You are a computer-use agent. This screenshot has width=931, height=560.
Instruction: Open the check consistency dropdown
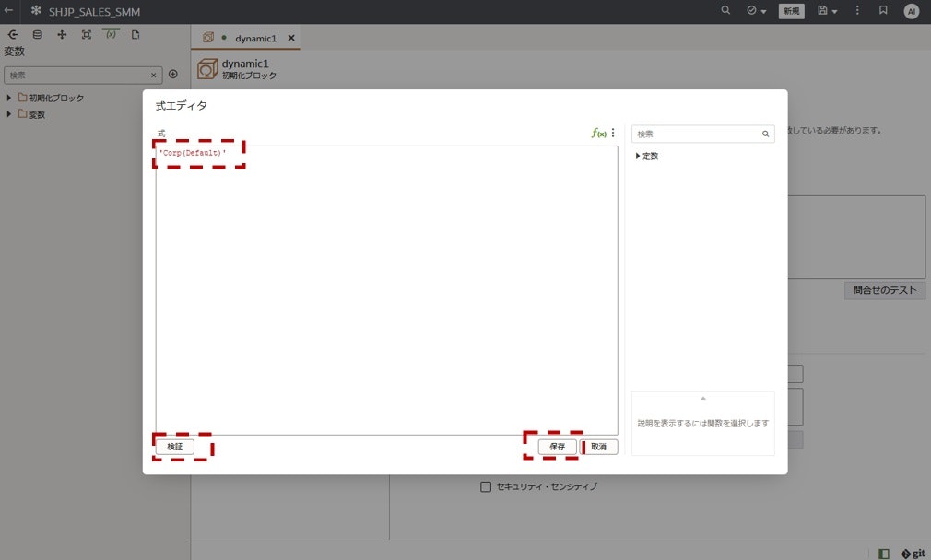[757, 11]
